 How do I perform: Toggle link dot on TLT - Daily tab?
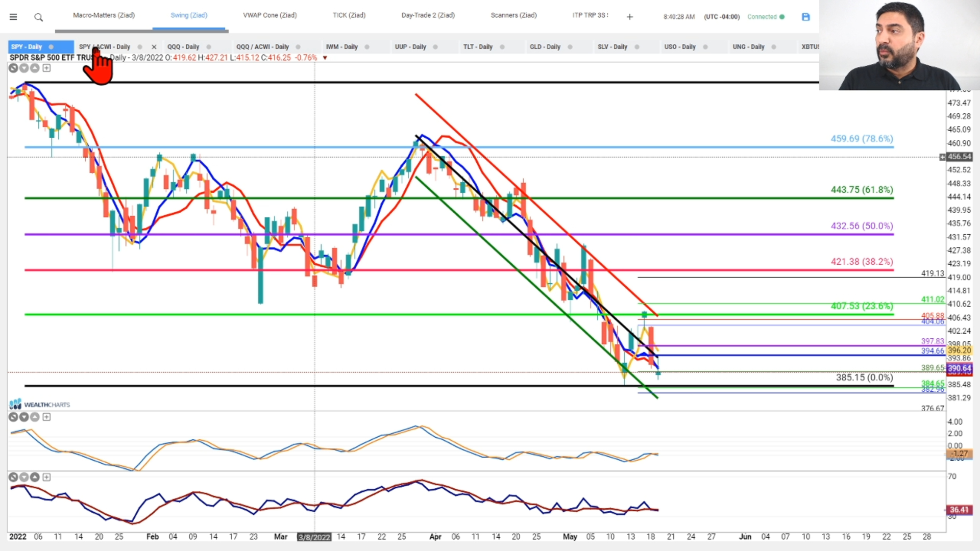point(502,47)
